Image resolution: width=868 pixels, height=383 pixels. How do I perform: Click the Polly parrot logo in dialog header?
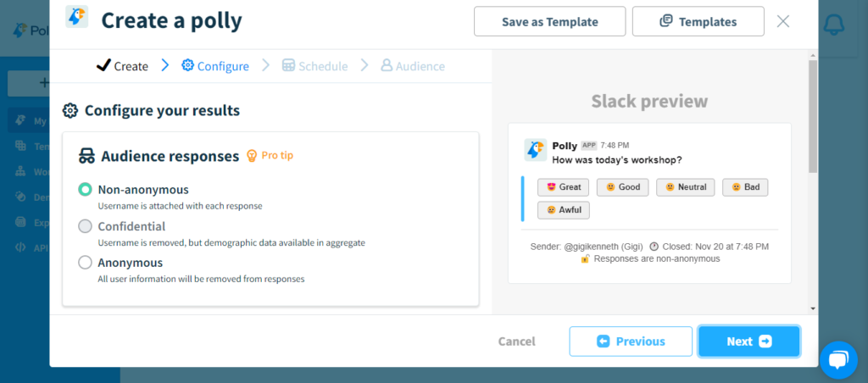tap(76, 17)
